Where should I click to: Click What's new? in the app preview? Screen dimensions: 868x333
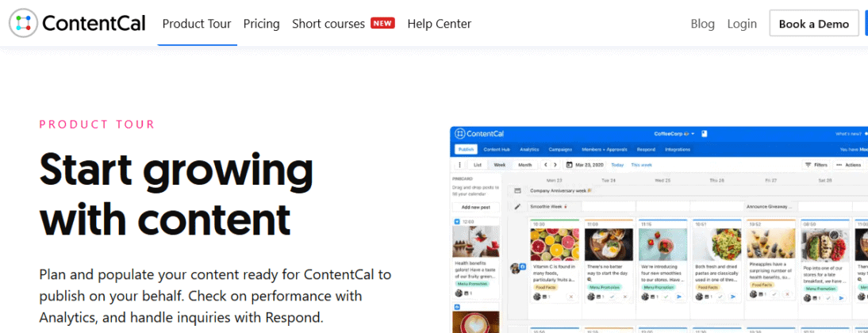click(848, 134)
